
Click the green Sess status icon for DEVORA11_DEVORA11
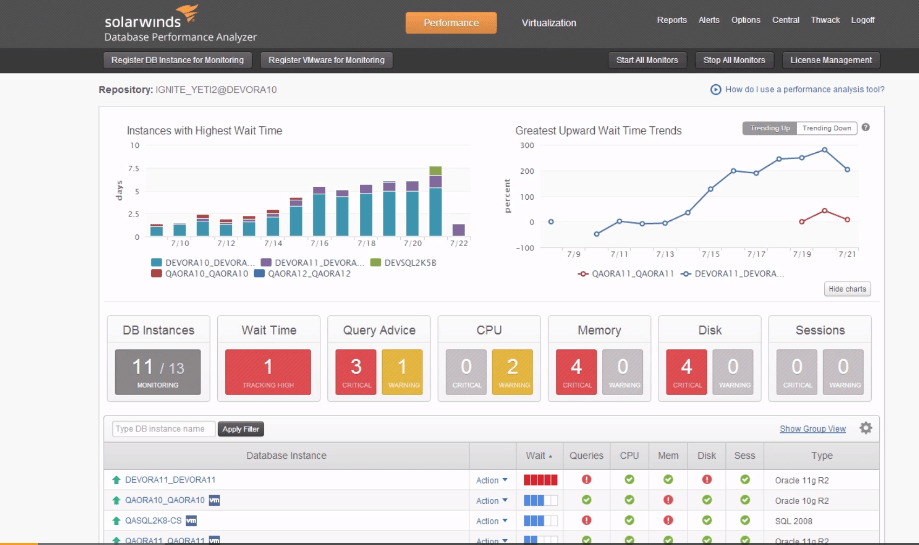point(744,479)
